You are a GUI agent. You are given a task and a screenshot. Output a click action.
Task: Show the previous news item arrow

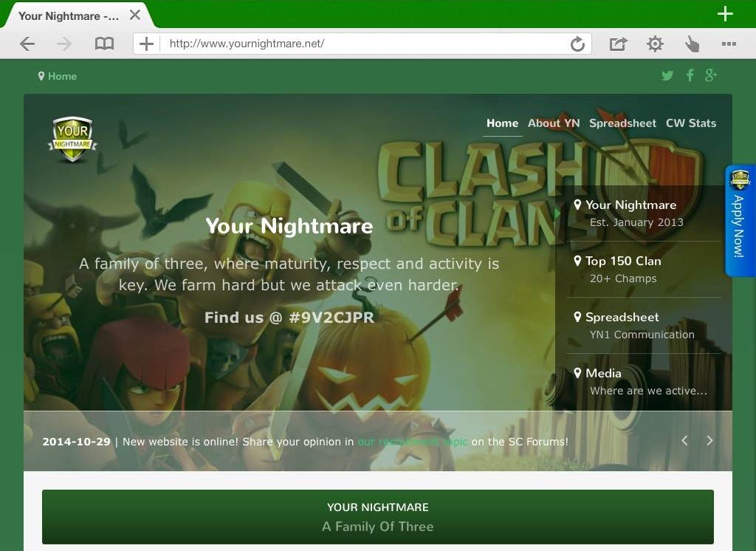684,441
